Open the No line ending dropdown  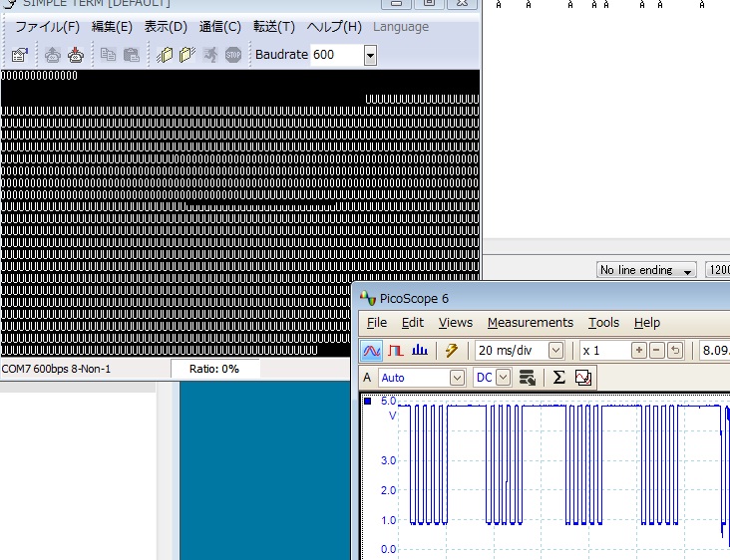click(646, 270)
